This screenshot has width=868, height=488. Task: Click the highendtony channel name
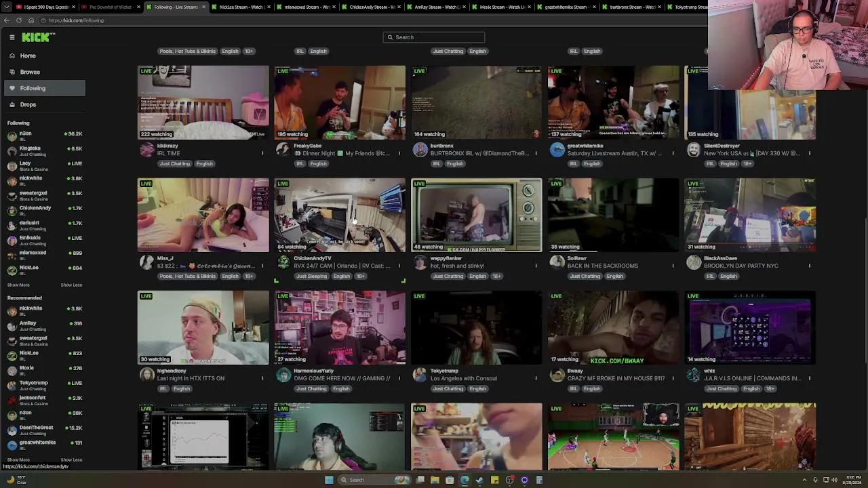172,371
